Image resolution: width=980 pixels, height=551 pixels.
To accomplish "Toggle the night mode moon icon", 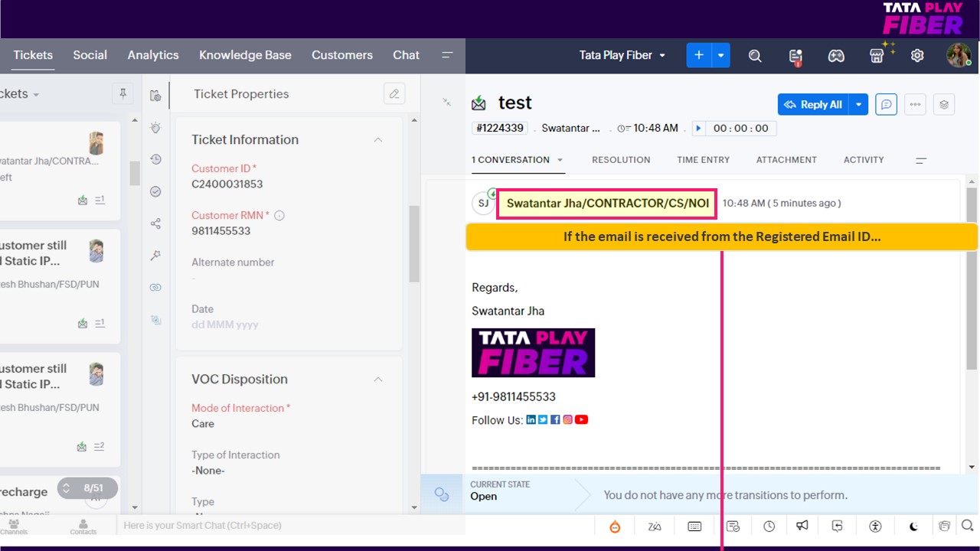I will 914,527.
